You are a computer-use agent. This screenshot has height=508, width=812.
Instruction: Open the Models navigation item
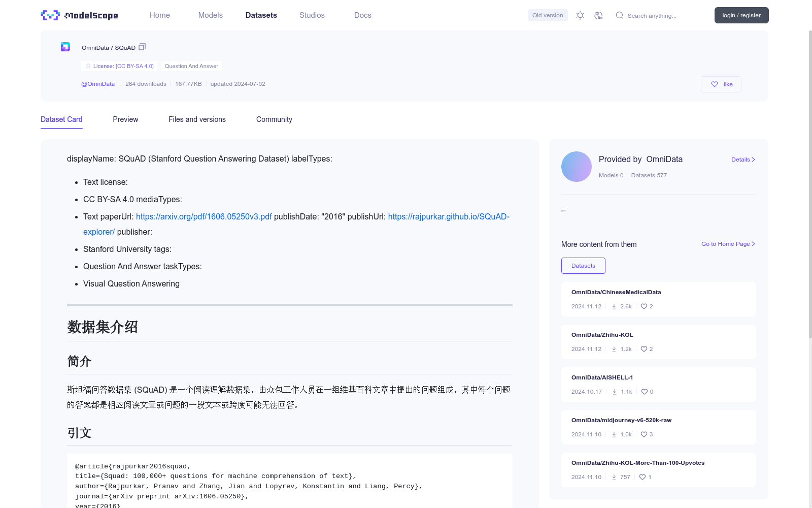coord(211,15)
